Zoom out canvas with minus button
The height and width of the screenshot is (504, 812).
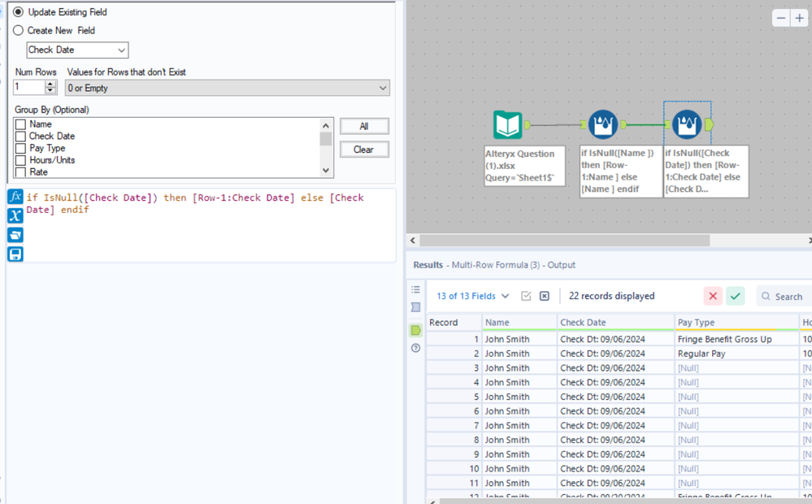pos(781,18)
